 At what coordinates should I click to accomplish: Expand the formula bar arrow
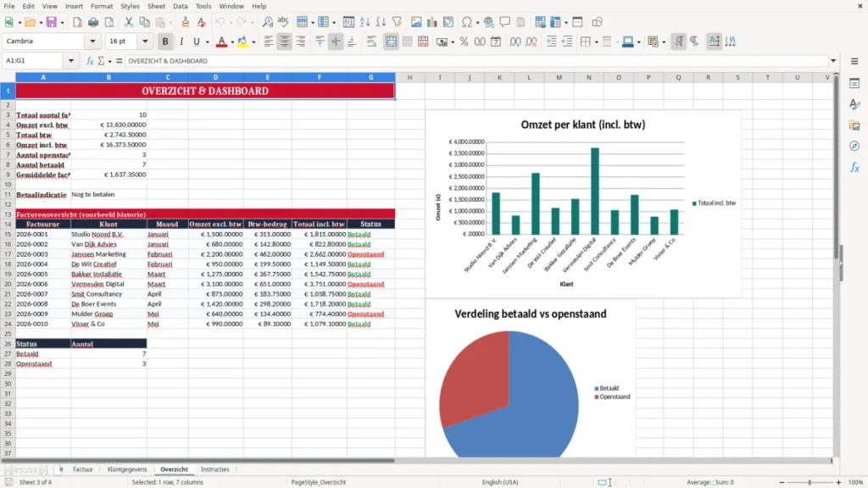[x=833, y=61]
